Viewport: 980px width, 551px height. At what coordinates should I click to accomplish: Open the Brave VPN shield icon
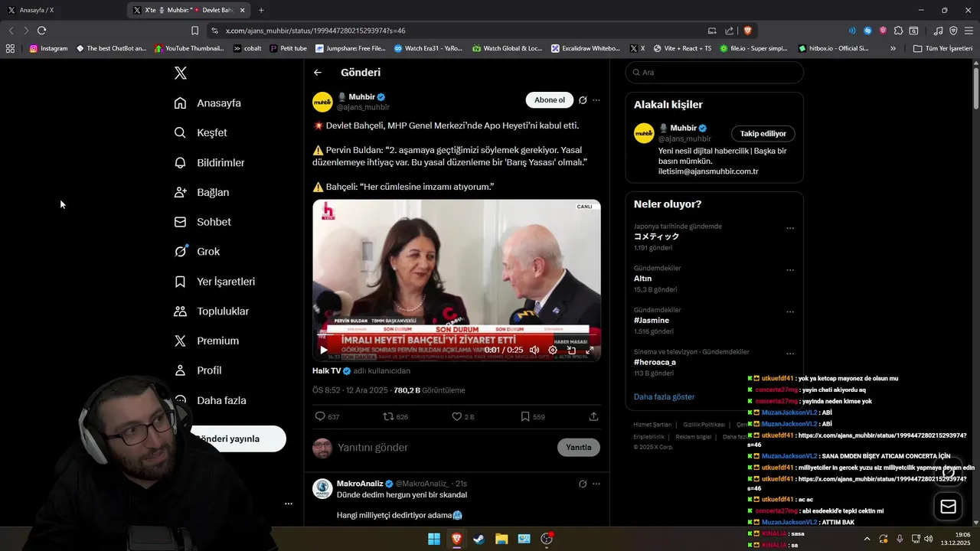(x=953, y=31)
